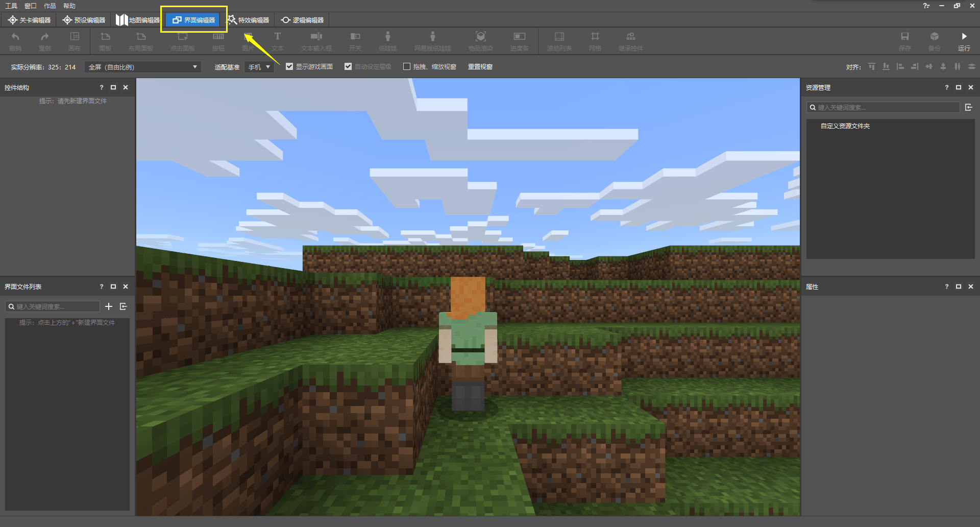Image resolution: width=980 pixels, height=527 pixels.
Task: Focus the 界面文件列表 keyword search field
Action: pyautogui.click(x=53, y=306)
